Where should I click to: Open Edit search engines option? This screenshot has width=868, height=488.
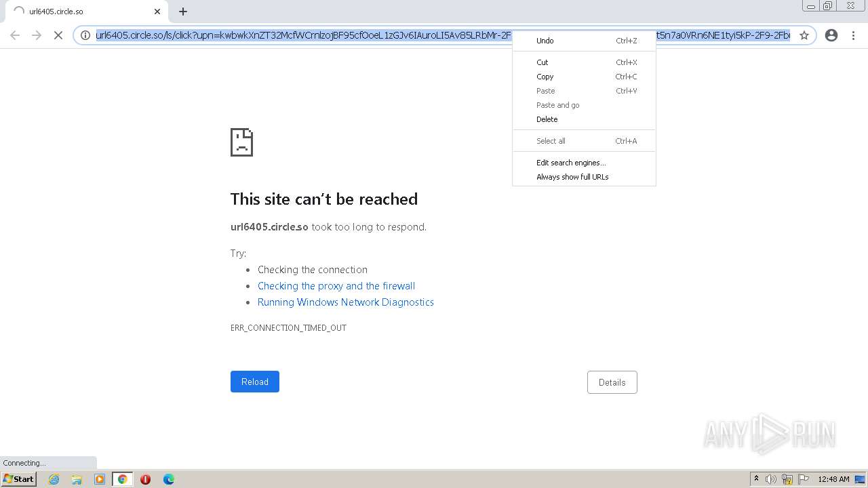pos(584,163)
